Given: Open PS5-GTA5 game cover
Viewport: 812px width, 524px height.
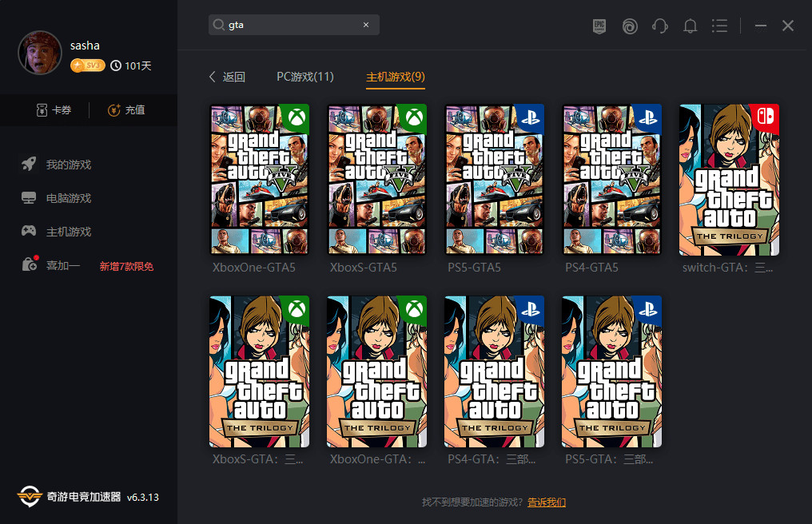Looking at the screenshot, I should [495, 180].
